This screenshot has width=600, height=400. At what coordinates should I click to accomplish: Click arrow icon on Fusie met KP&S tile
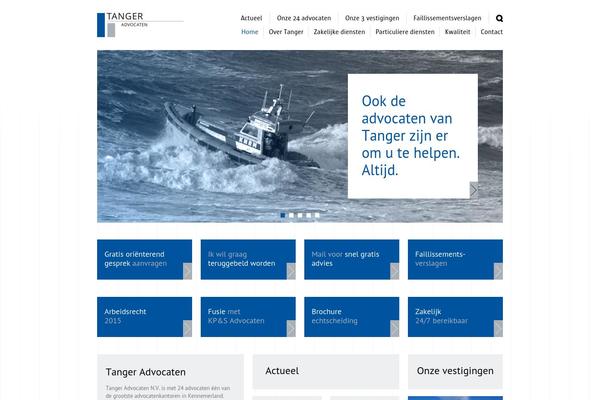tap(291, 328)
